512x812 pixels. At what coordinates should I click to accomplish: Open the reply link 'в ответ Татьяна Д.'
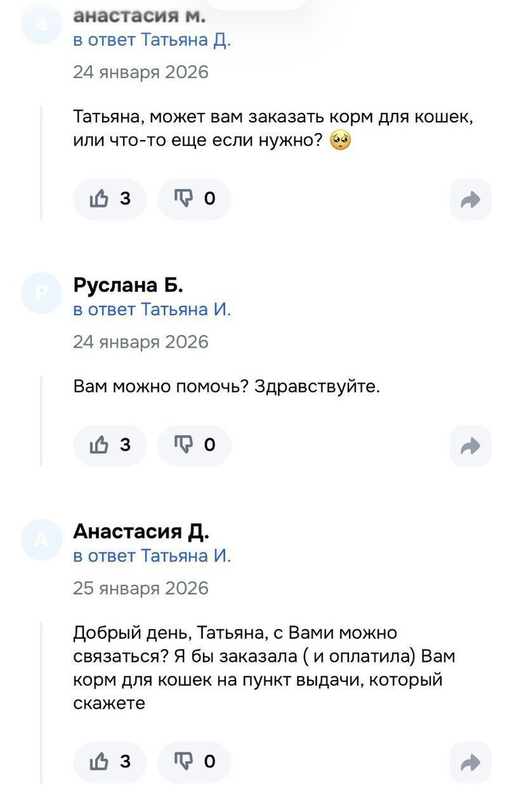(x=152, y=39)
